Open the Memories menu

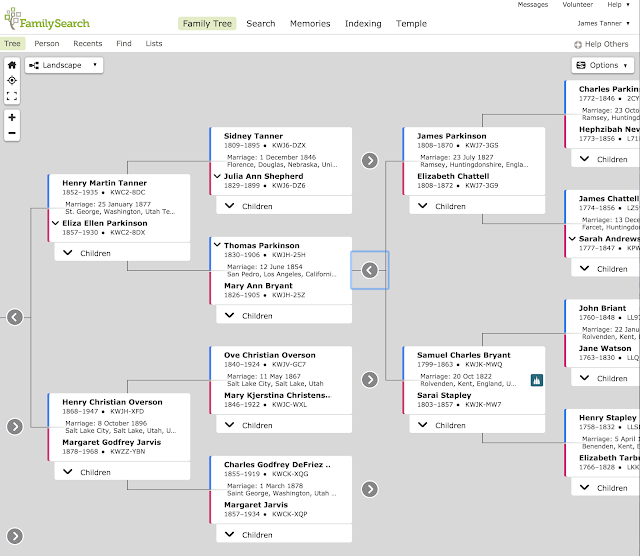point(310,23)
